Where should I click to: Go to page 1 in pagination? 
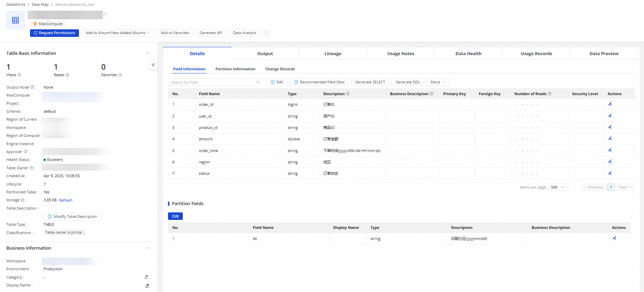pyautogui.click(x=611, y=187)
